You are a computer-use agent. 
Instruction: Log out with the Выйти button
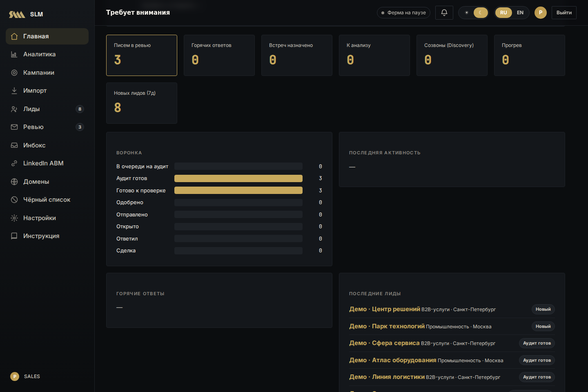point(564,13)
